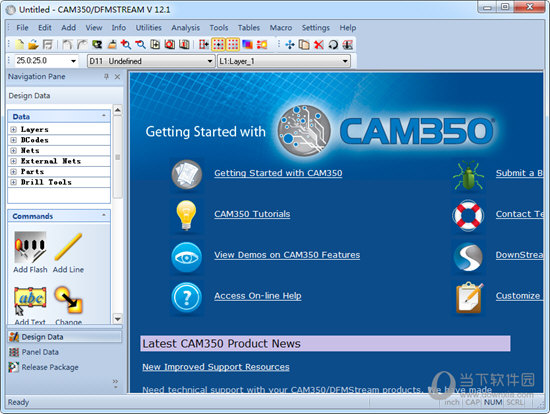Click the red X delete toolbar icon
550x414 pixels.
point(318,45)
